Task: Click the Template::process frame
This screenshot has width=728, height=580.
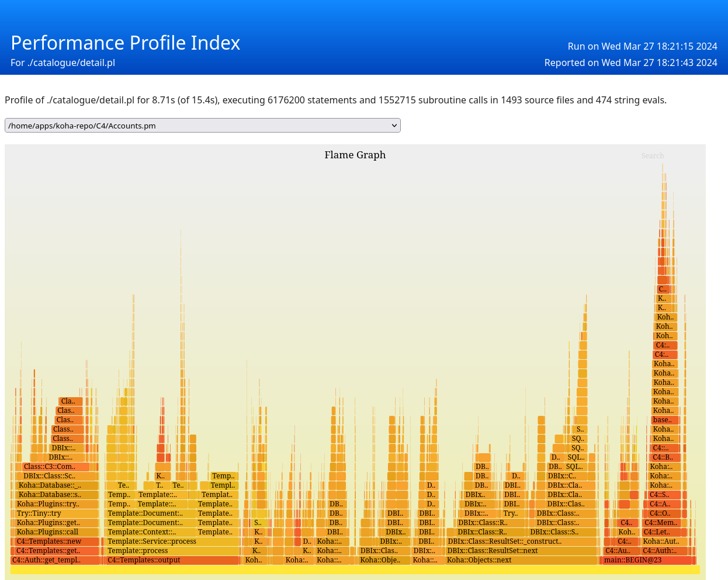Action: pos(172,551)
